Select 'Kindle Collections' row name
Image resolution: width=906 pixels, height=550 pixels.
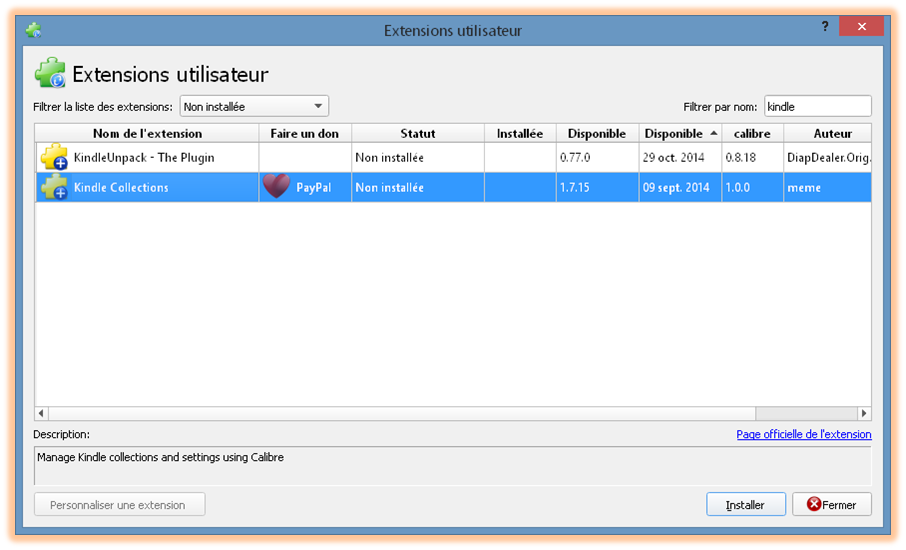(x=121, y=188)
